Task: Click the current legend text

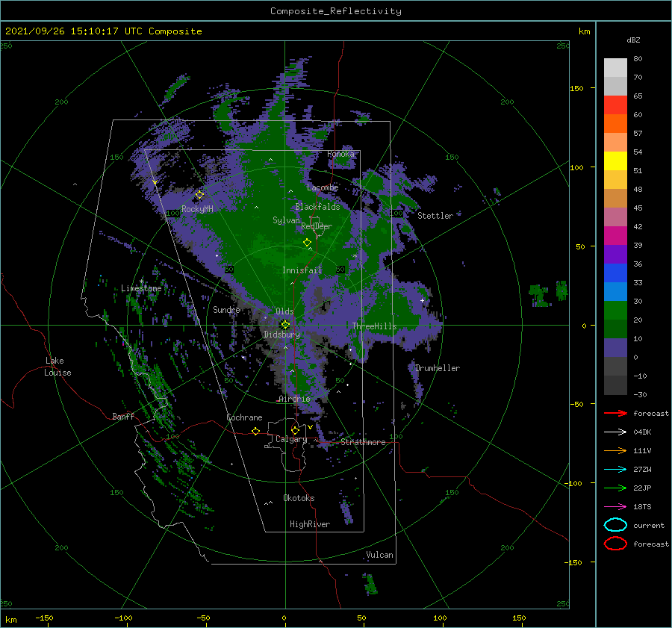Action: tap(649, 525)
